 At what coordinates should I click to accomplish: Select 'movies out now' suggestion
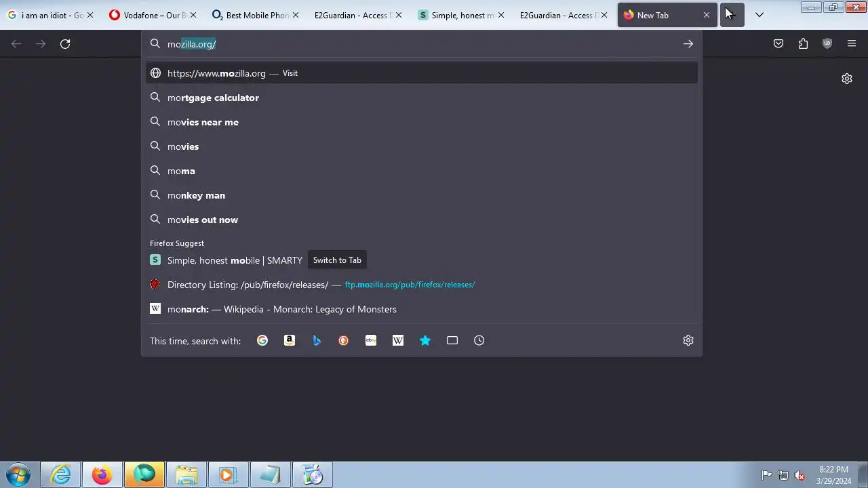click(x=422, y=220)
